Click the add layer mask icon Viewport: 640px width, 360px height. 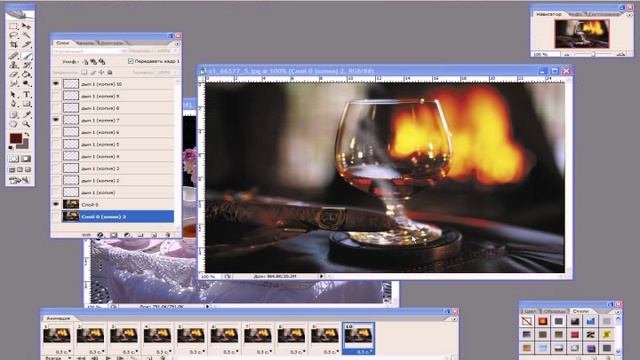pos(113,235)
